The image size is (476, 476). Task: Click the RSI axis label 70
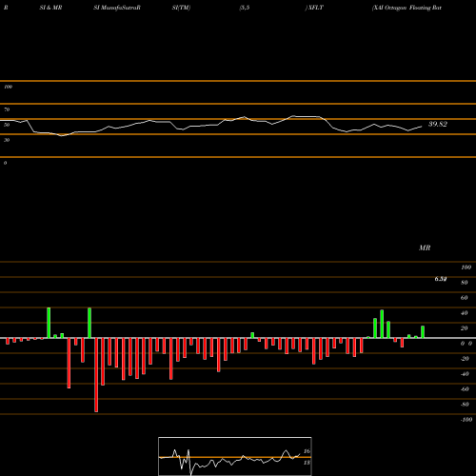[7, 109]
